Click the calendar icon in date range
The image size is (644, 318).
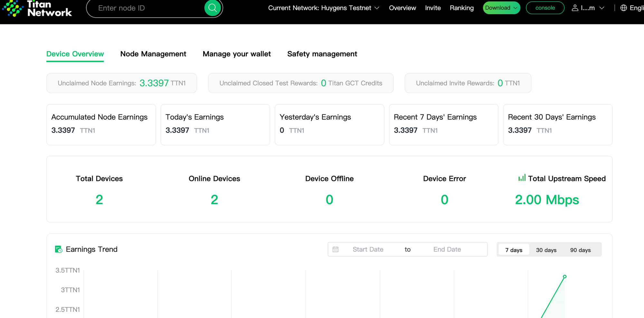pyautogui.click(x=336, y=250)
